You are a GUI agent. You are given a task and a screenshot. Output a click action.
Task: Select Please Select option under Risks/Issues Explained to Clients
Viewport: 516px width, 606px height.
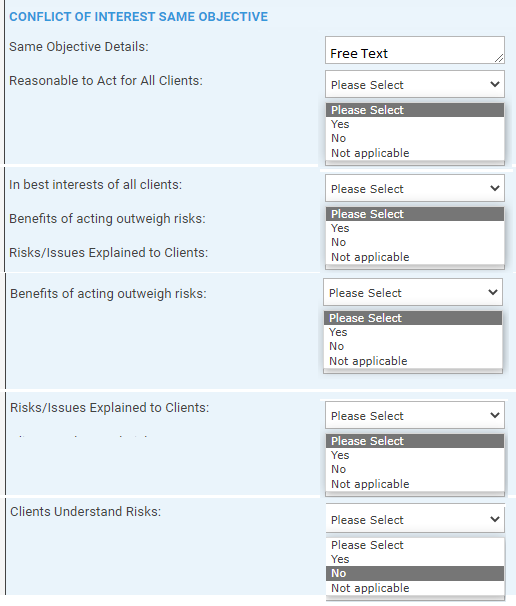(415, 441)
